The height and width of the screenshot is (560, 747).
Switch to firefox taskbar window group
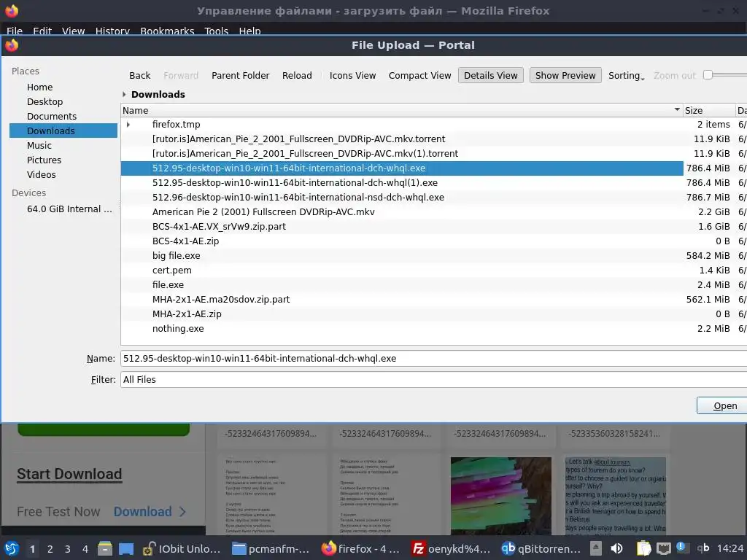coord(360,548)
